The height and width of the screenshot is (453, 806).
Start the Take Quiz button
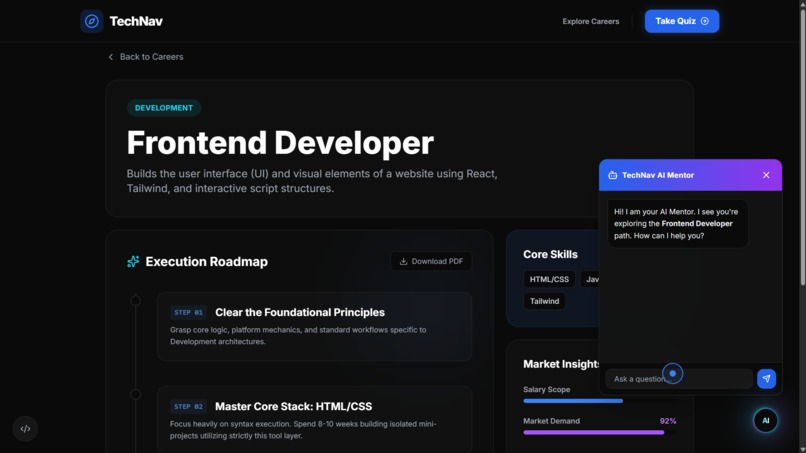[x=682, y=21]
